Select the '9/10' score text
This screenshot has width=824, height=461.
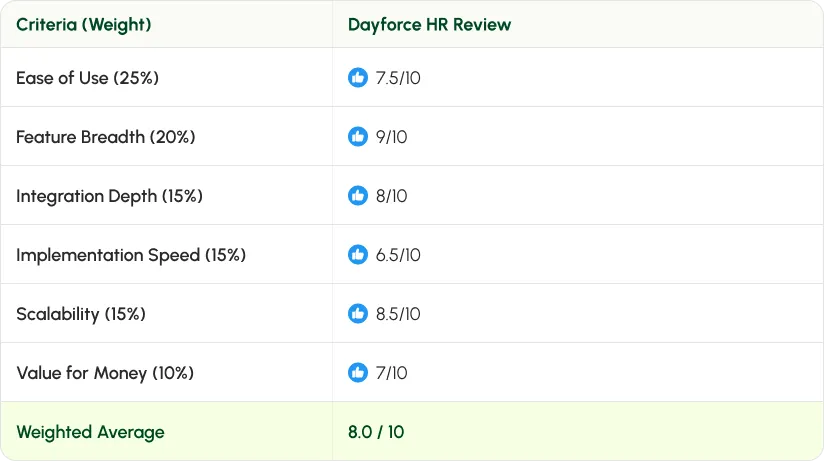click(392, 137)
